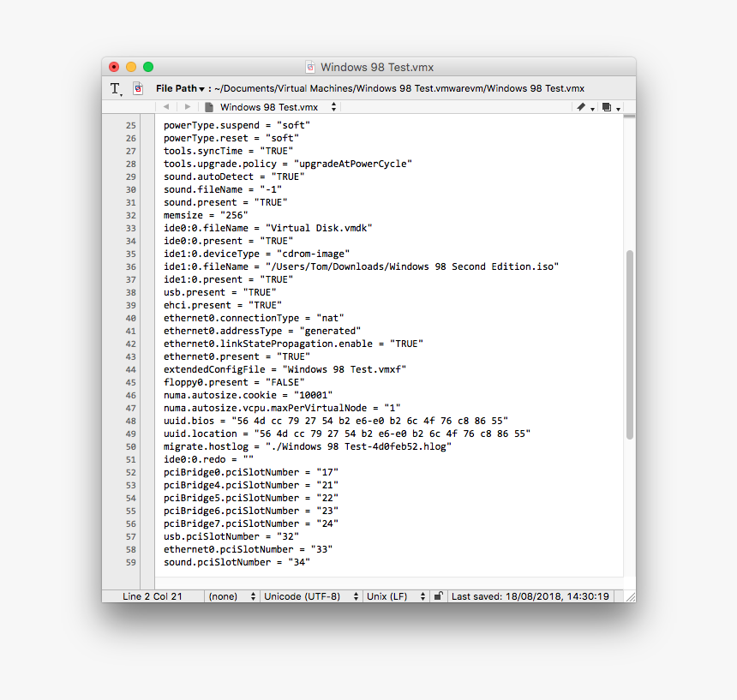Viewport: 737px width, 700px height.
Task: Click the uuid.location line
Action: click(347, 434)
